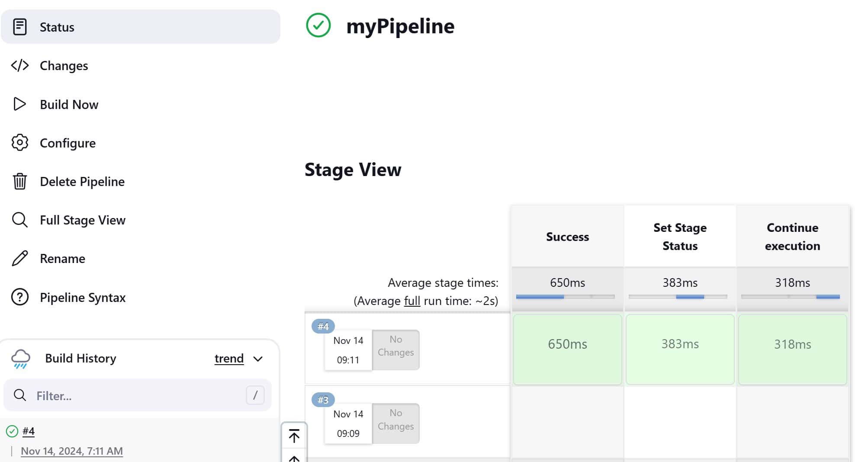Image resolution: width=868 pixels, height=462 pixels.
Task: Select the Pipeline Syntax menu item
Action: pos(83,298)
